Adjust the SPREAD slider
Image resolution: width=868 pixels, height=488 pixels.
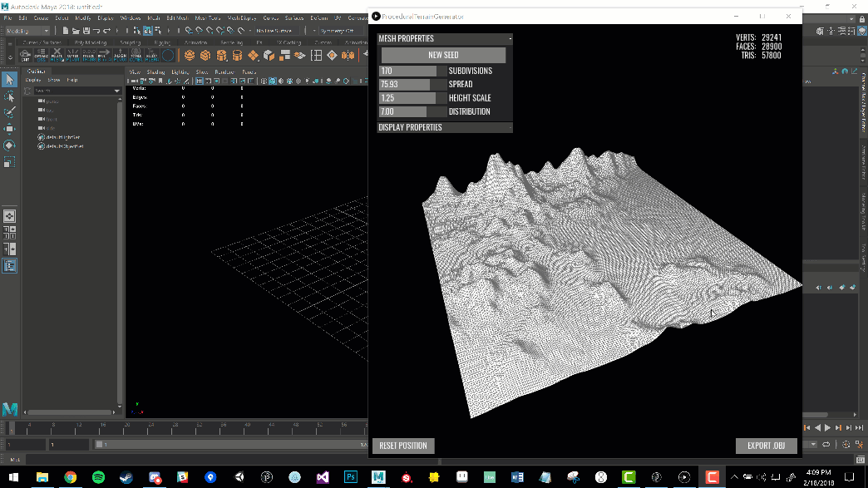click(x=413, y=85)
